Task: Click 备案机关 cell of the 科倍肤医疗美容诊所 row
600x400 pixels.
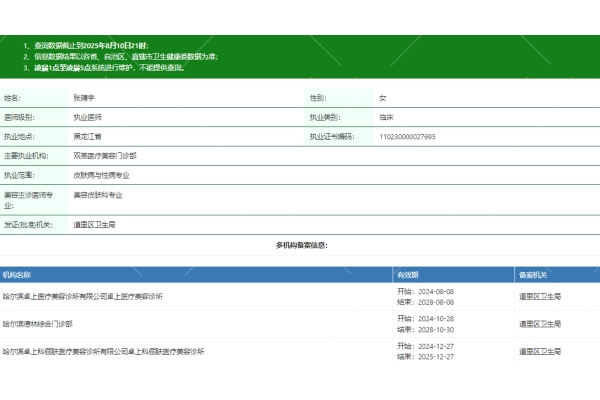Action: [540, 351]
